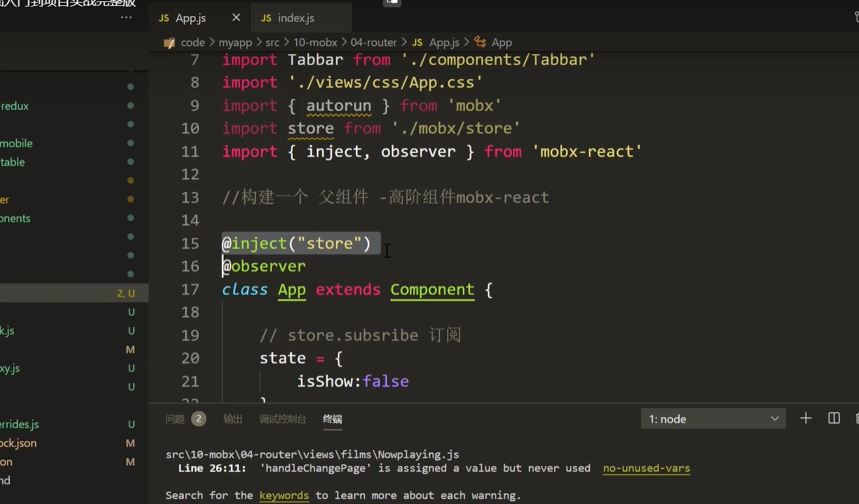Viewport: 859px width, 504px height.
Task: Open the '1: node' terminal dropdown
Action: (713, 419)
